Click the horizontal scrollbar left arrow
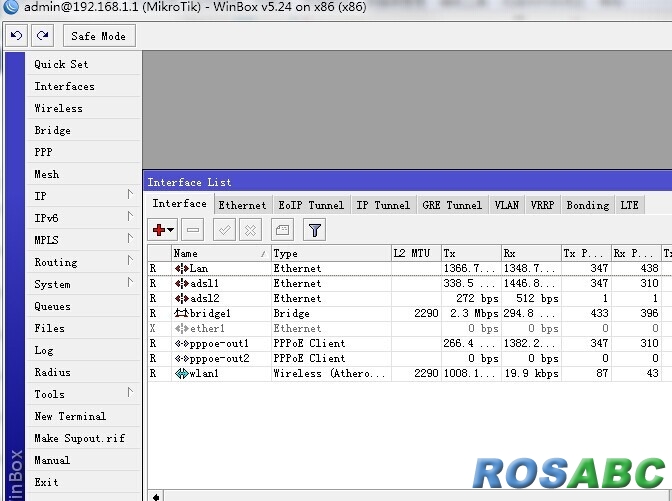Viewport: 672px width, 501px height. pos(156,496)
